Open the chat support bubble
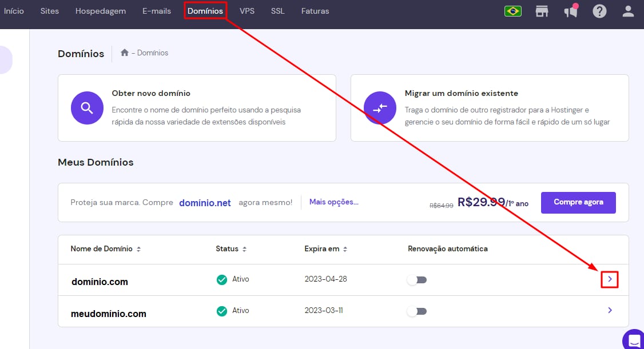This screenshot has width=644, height=349. [634, 340]
